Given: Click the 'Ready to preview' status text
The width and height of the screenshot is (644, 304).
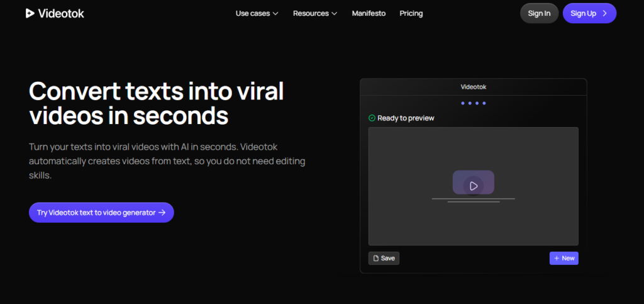Looking at the screenshot, I should [406, 118].
